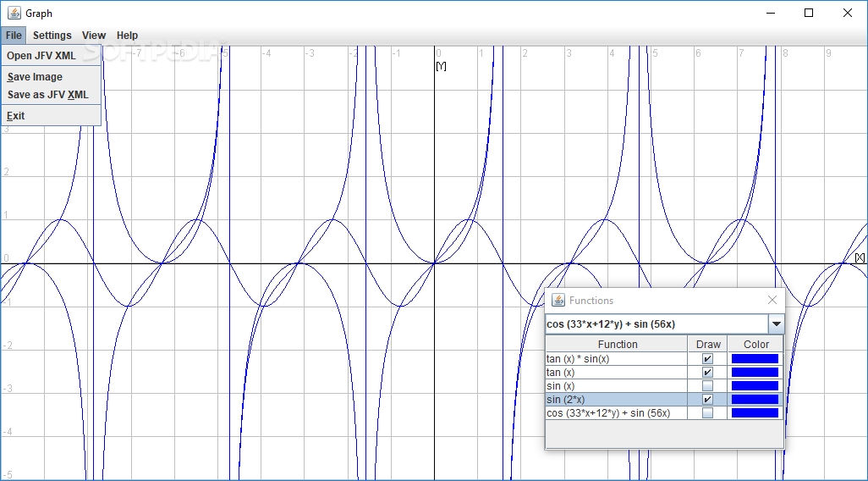Toggle Draw checkbox for tan (x) * sin(x)
Image resolution: width=868 pixels, height=481 pixels.
(707, 358)
